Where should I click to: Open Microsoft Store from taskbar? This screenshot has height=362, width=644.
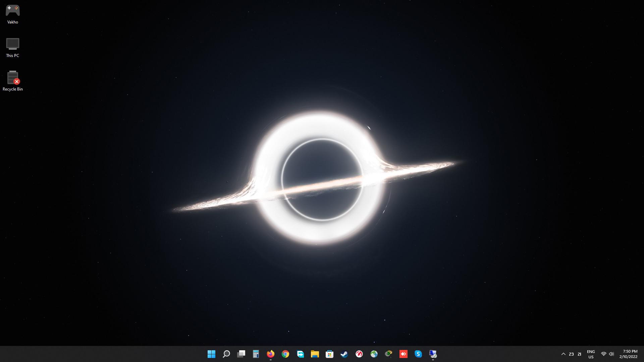329,354
